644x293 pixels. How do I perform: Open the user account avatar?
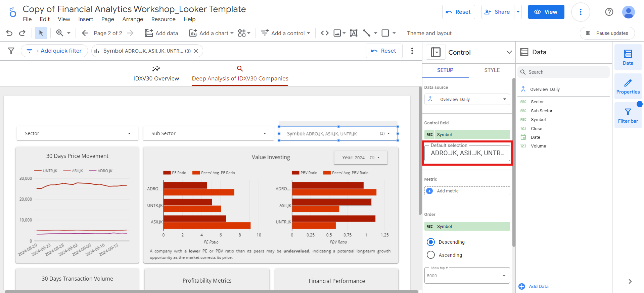point(628,12)
